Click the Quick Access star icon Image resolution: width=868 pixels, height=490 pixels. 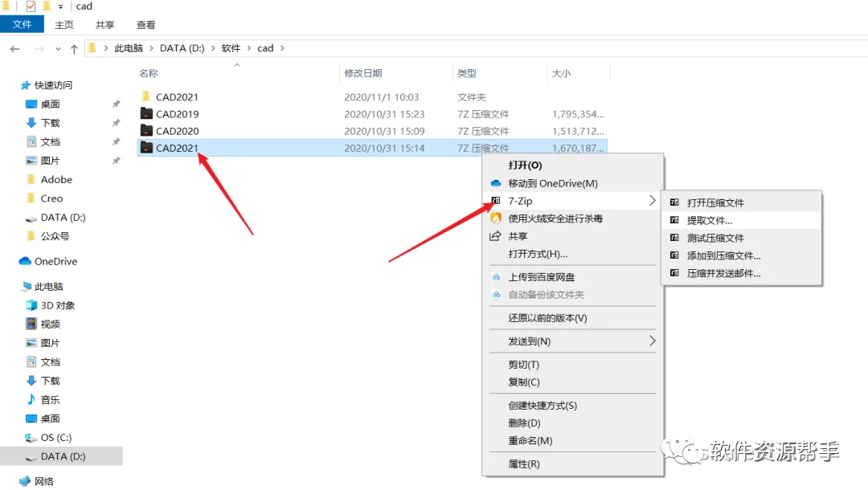point(26,85)
